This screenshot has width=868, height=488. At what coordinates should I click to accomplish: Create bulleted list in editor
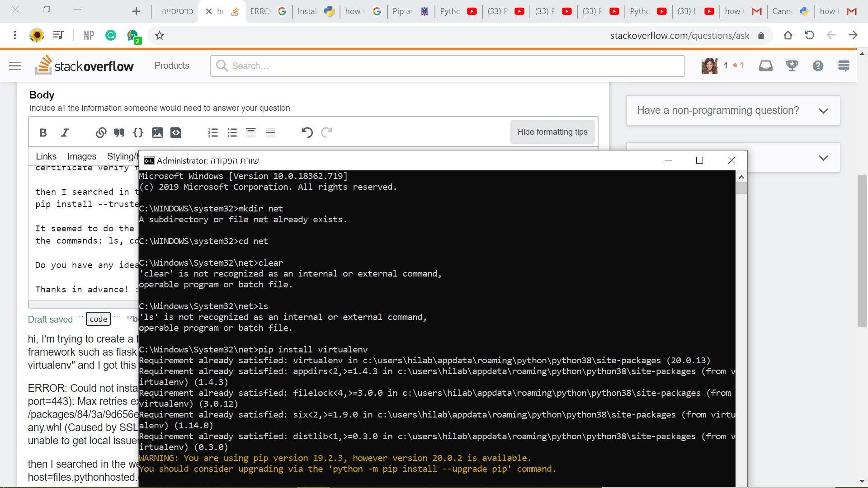coord(232,133)
